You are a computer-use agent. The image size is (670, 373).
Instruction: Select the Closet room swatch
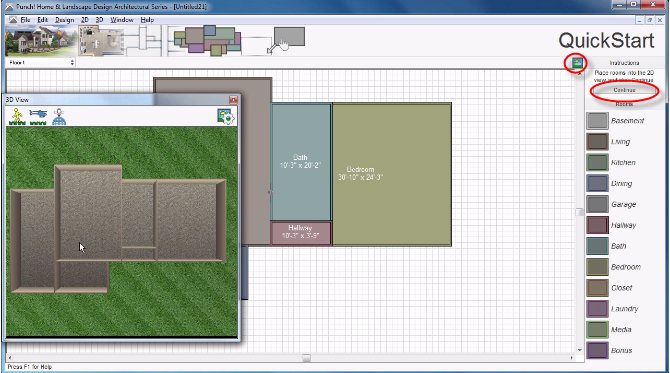[x=597, y=288]
